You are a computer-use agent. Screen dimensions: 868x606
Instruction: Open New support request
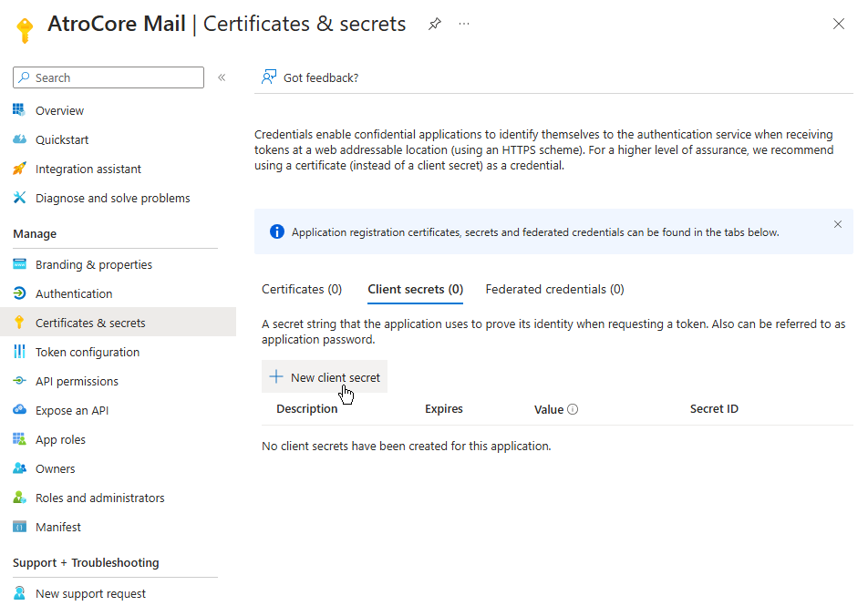tap(90, 593)
